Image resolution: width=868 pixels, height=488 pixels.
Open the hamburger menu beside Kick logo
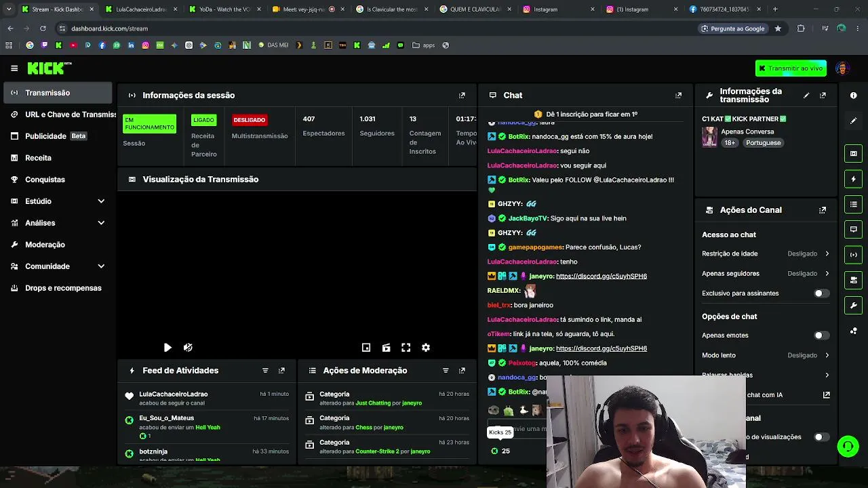[14, 68]
